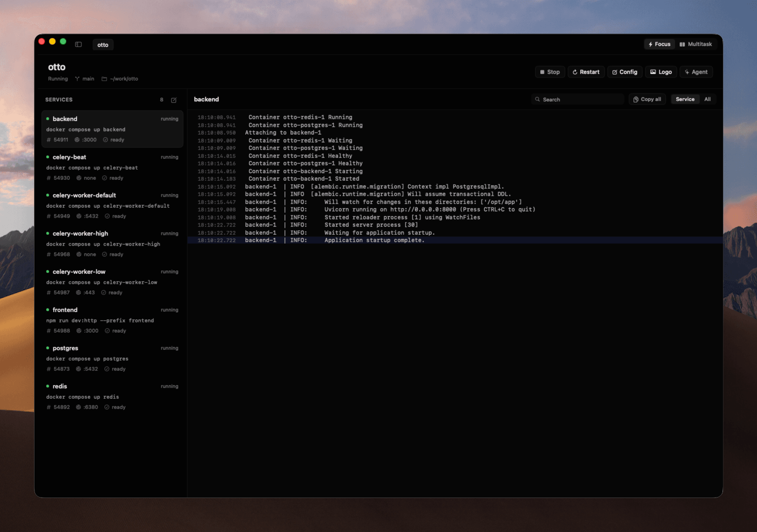
Task: Click postgres port :5432 globe icon
Action: [x=79, y=369]
